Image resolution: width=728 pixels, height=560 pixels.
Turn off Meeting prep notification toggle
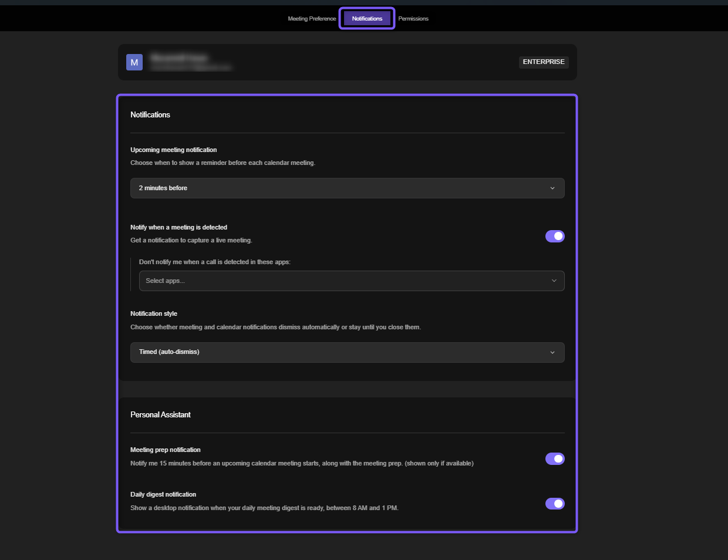pos(555,458)
